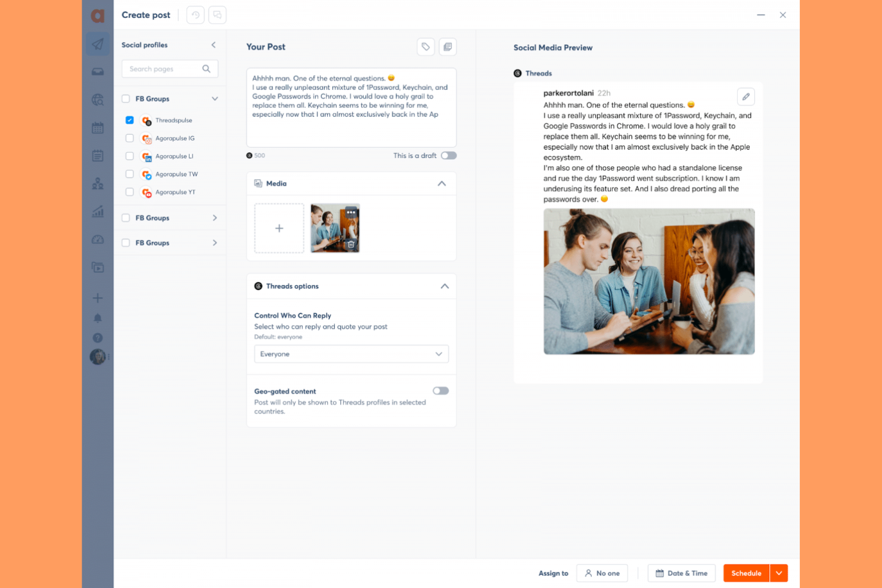Select the Team members icon in sidebar
The image size is (882, 588).
97,183
